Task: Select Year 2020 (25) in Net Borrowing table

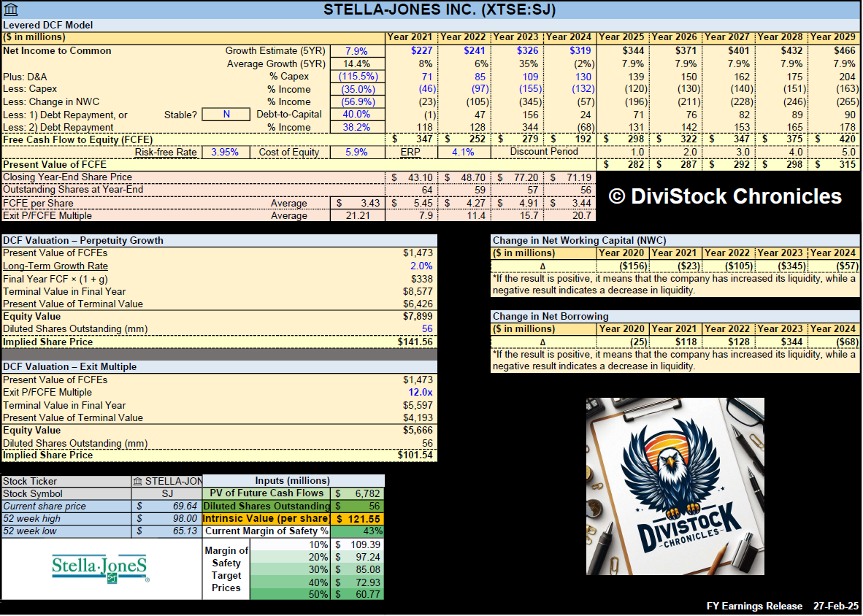Action: 623,342
